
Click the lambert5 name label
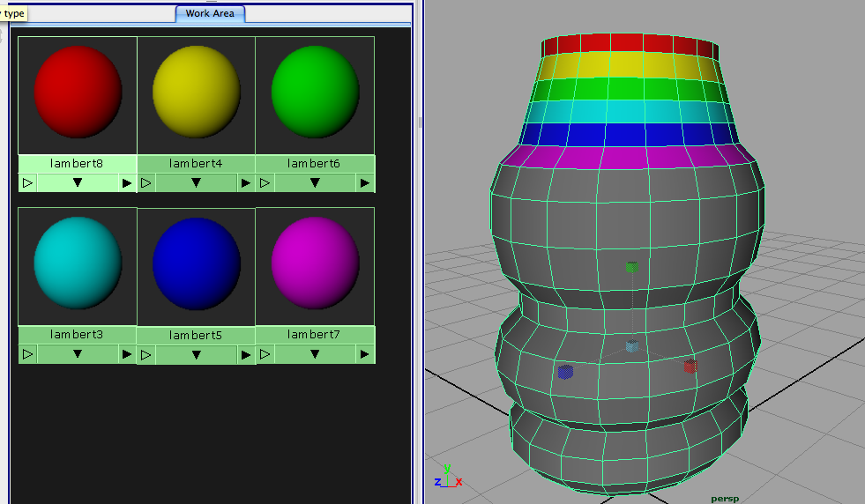[196, 335]
